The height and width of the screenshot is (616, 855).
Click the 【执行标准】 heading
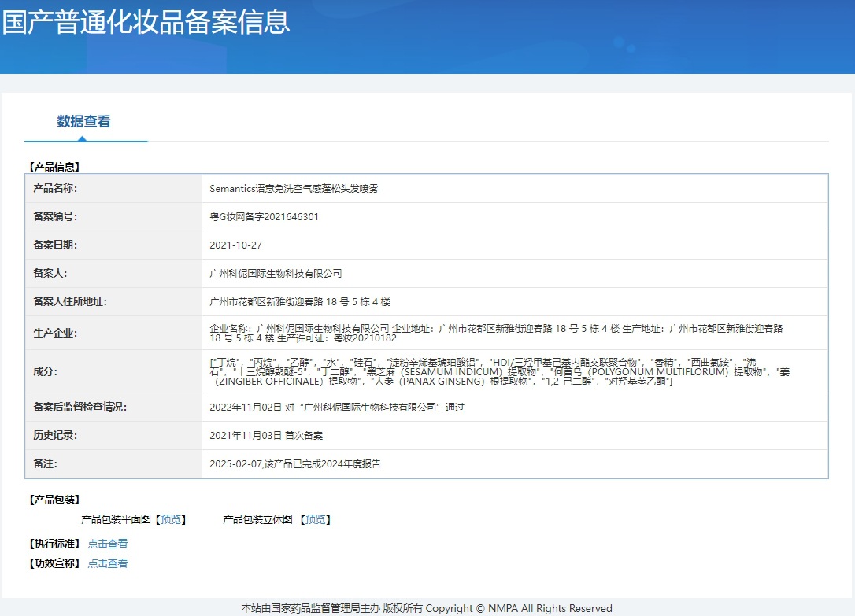(54, 544)
